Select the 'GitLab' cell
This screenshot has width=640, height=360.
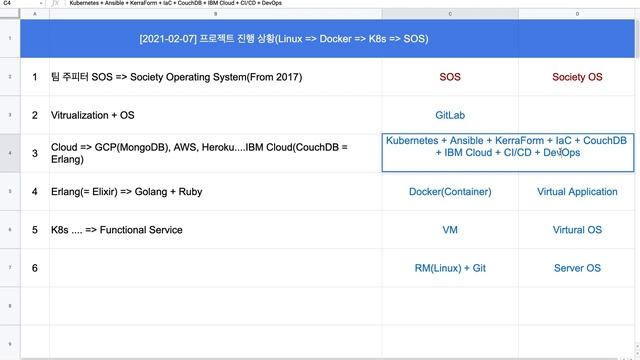point(450,115)
